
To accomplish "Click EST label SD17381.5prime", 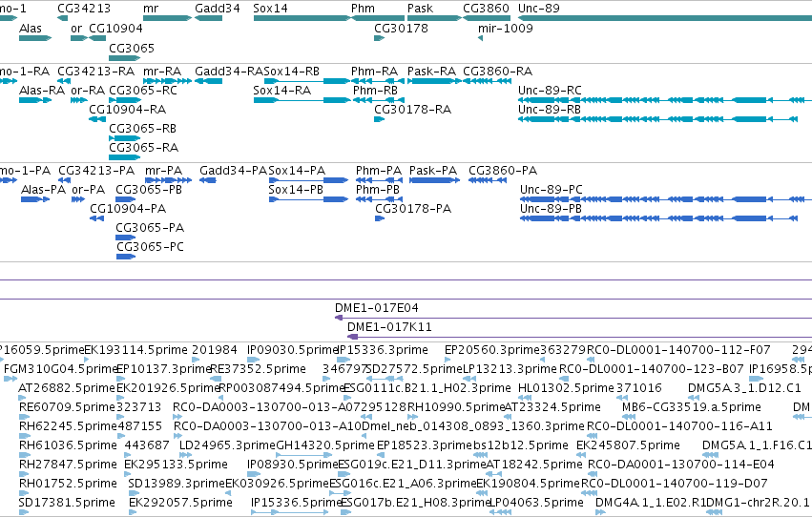I will point(67,503).
